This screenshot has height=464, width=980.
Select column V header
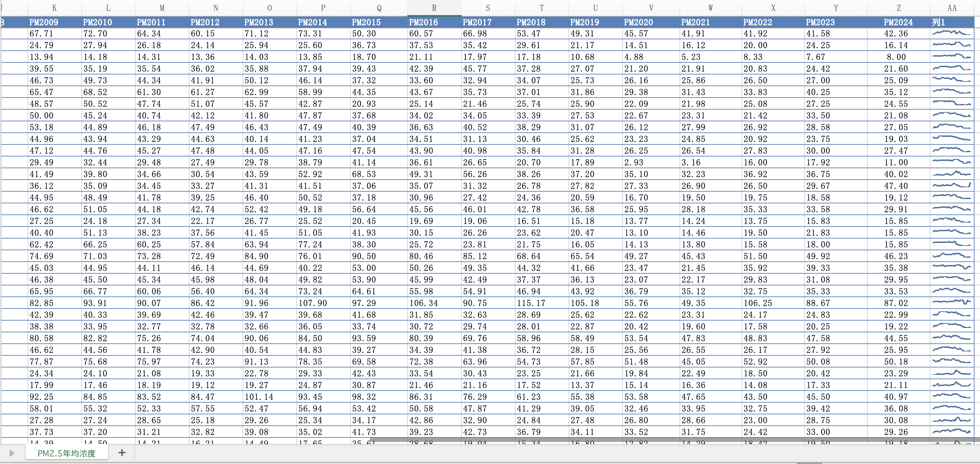[651, 8]
